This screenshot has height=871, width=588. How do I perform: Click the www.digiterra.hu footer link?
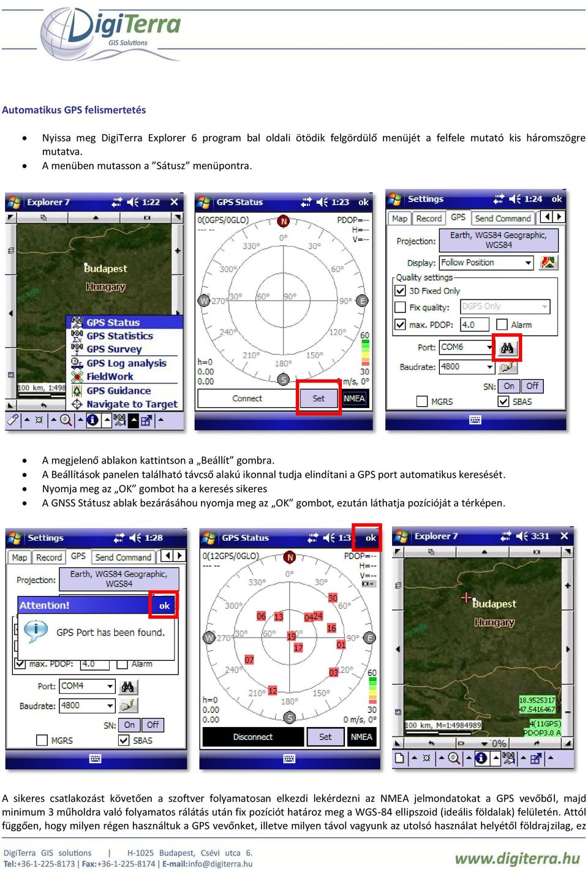click(517, 858)
